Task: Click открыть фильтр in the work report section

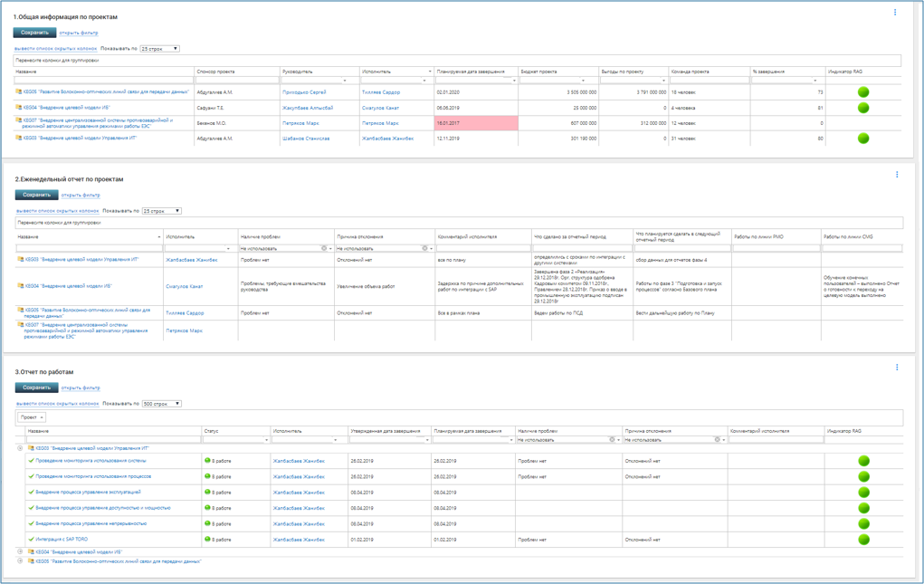Action: (x=81, y=388)
